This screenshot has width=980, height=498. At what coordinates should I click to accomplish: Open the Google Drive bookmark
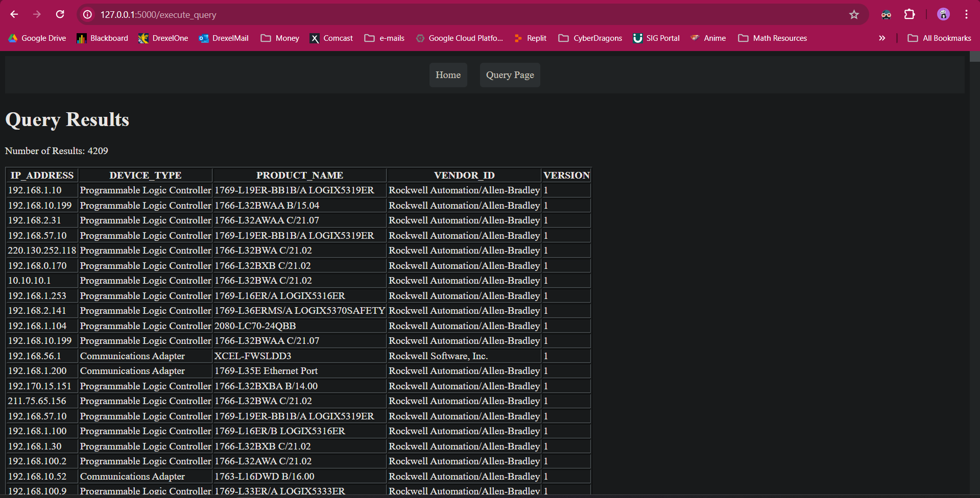click(x=37, y=38)
